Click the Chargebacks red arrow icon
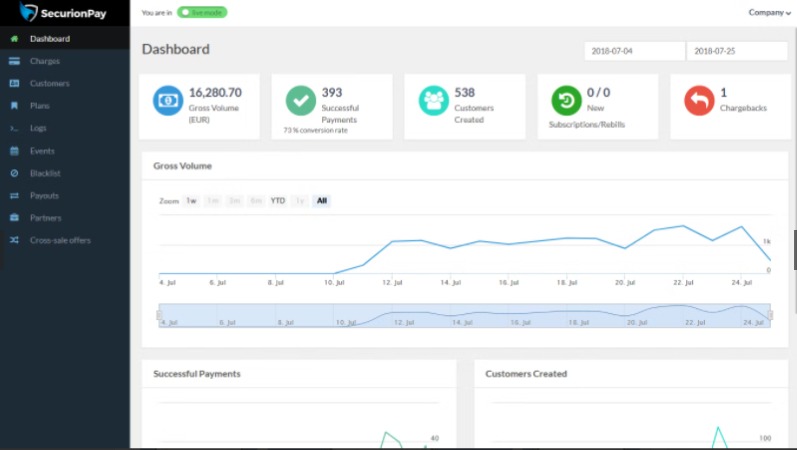This screenshot has height=450, width=797. coord(699,101)
